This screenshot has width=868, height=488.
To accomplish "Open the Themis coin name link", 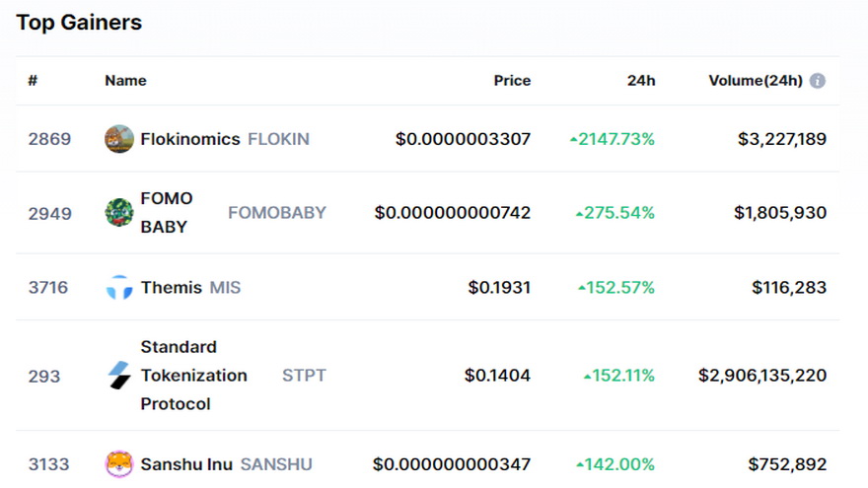I will tap(171, 287).
